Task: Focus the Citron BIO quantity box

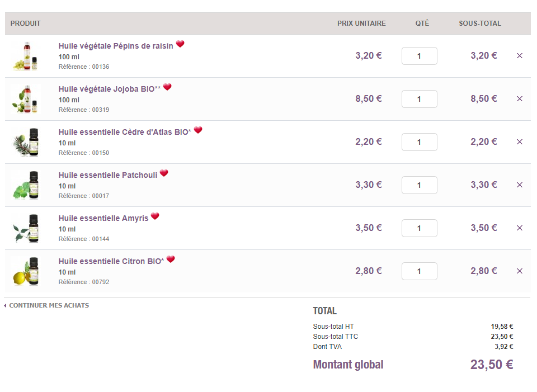Action: click(x=419, y=271)
